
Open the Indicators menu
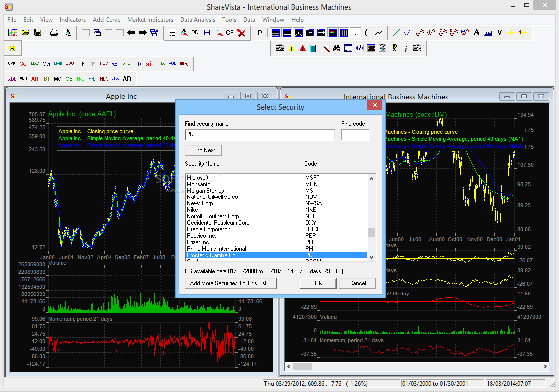click(72, 19)
